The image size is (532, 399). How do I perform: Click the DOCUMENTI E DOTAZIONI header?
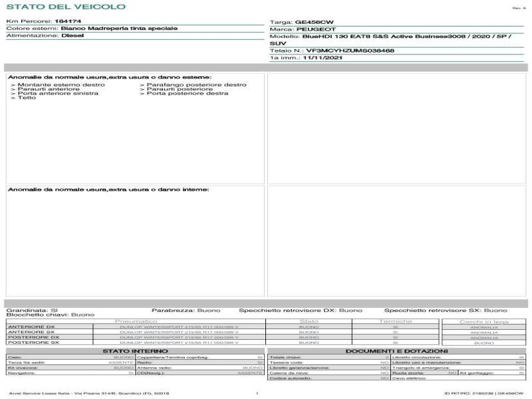tap(396, 350)
